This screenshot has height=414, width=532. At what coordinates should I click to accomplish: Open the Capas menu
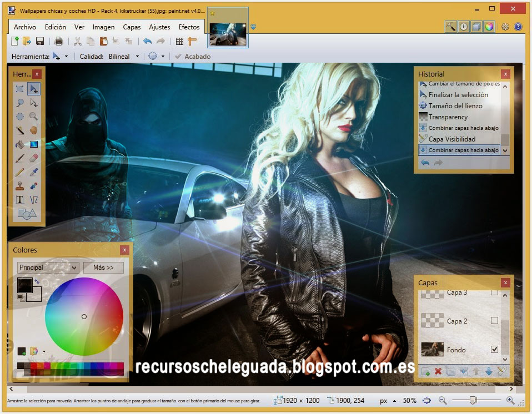(x=132, y=27)
